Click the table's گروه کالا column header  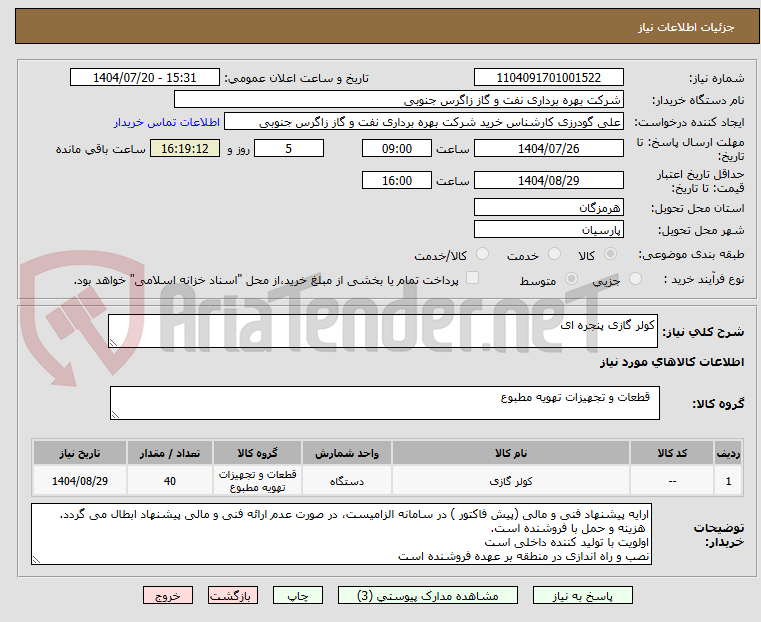coord(257,453)
